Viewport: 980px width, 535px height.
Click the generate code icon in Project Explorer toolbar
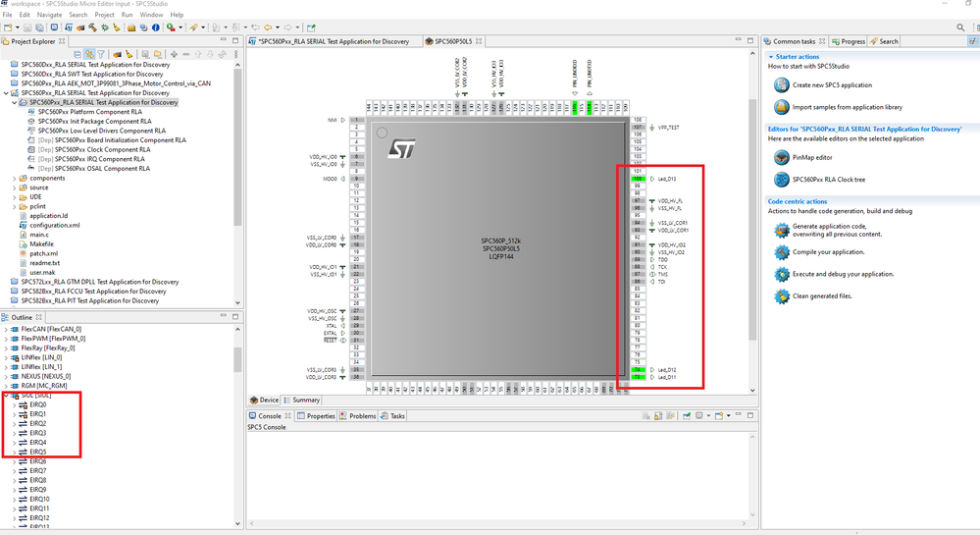pos(118,54)
